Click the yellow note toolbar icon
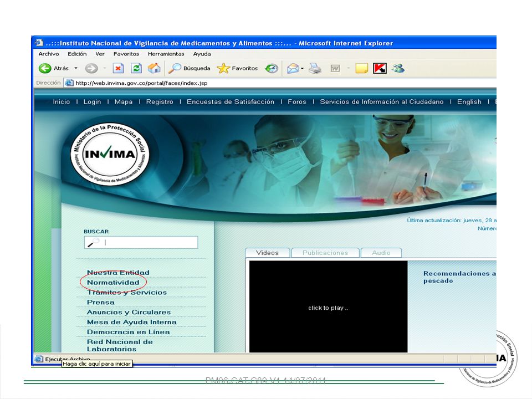This screenshot has height=399, width=532. [362, 69]
